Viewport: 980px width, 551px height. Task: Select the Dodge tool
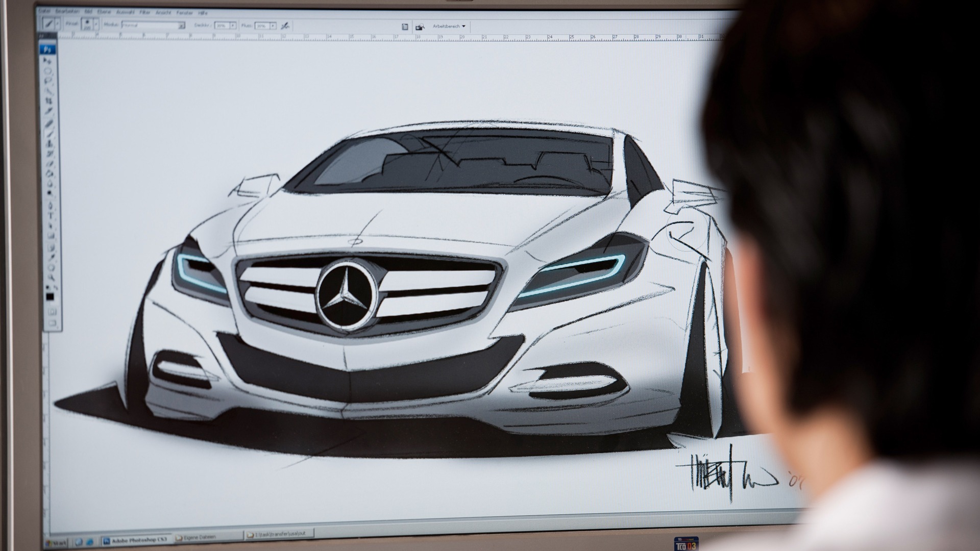(x=50, y=192)
